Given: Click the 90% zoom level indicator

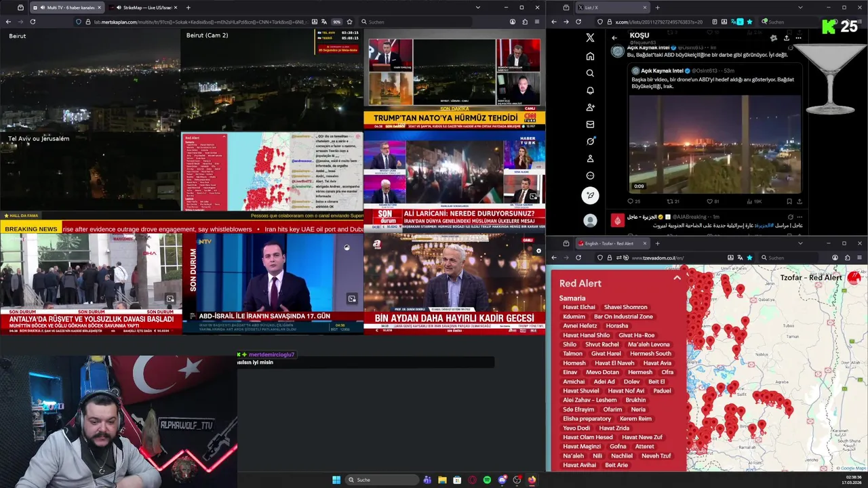Looking at the screenshot, I should [x=336, y=22].
